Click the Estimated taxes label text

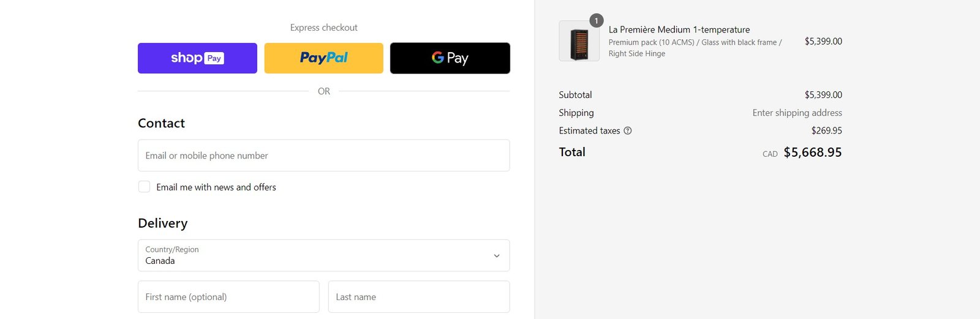tap(589, 130)
